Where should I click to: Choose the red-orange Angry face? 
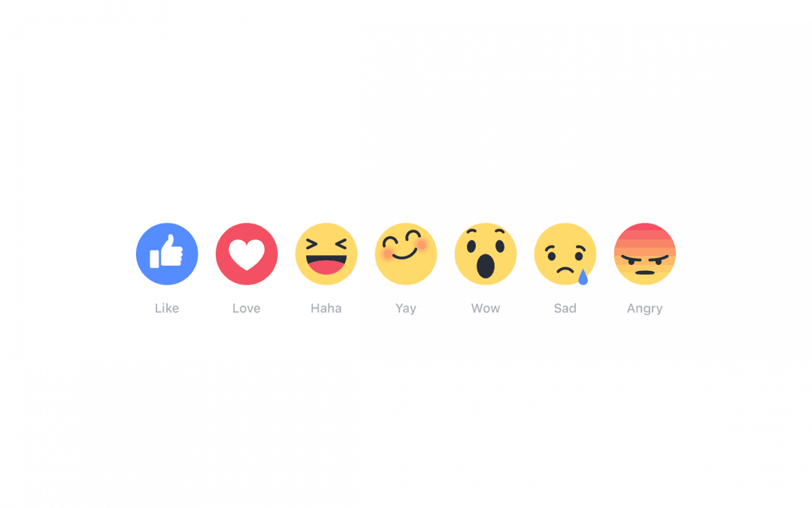645,254
